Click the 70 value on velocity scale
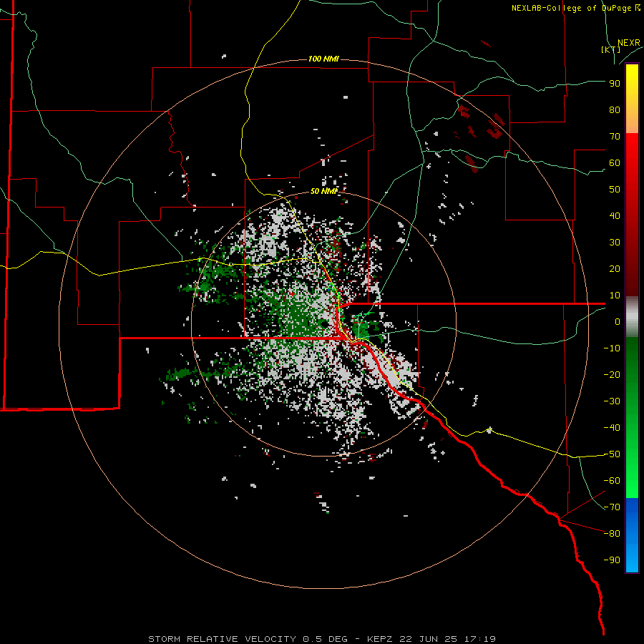The width and height of the screenshot is (644, 644). 615,137
